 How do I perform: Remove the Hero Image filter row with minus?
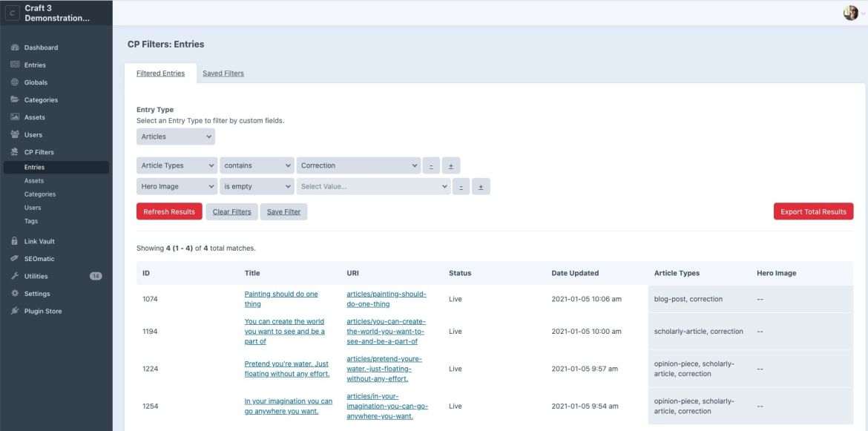tap(461, 187)
